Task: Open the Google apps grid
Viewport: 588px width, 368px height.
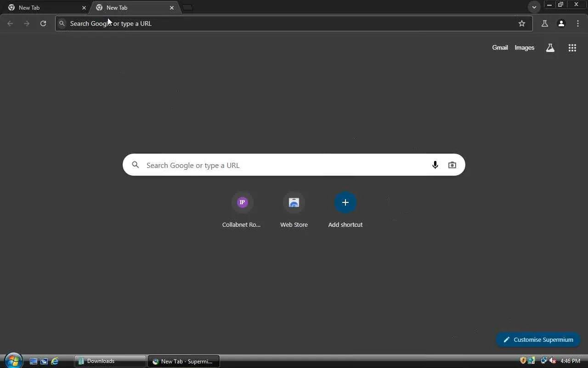Action: tap(572, 48)
